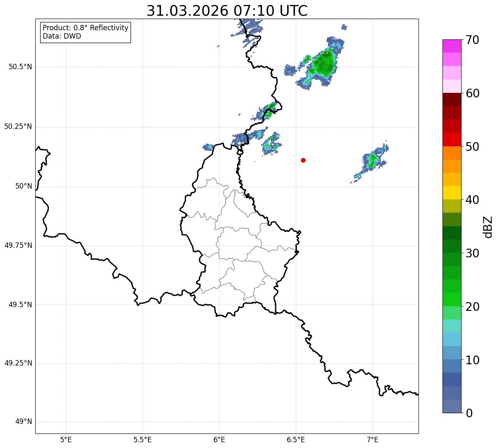Click the '50°N' latitude label
498x448 pixels.
[24, 186]
